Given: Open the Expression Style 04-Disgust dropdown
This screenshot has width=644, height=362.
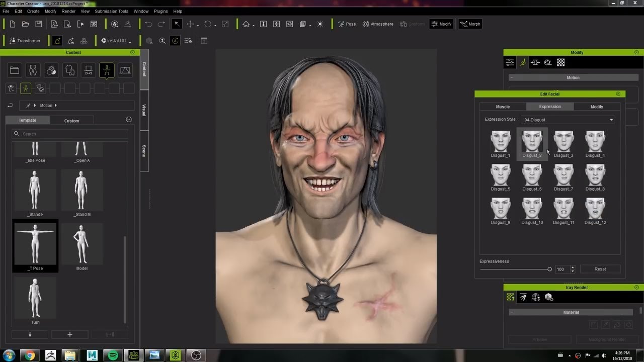Looking at the screenshot, I should click(569, 120).
